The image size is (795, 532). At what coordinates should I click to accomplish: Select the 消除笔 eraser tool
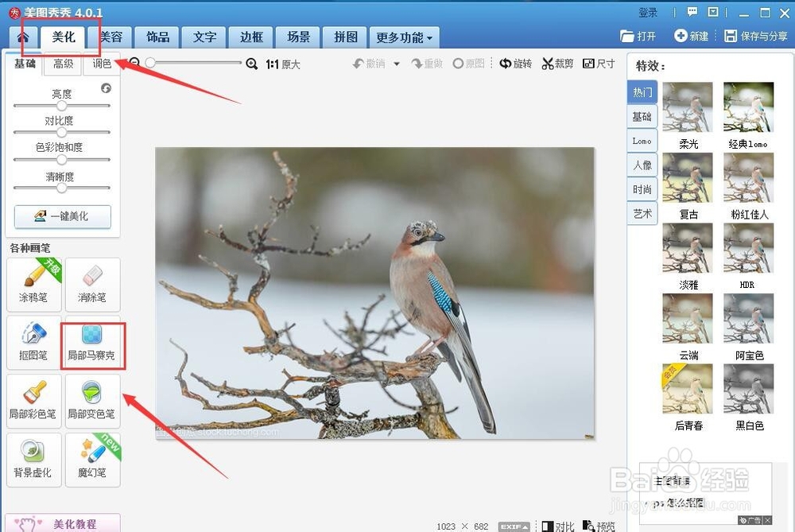(x=92, y=285)
